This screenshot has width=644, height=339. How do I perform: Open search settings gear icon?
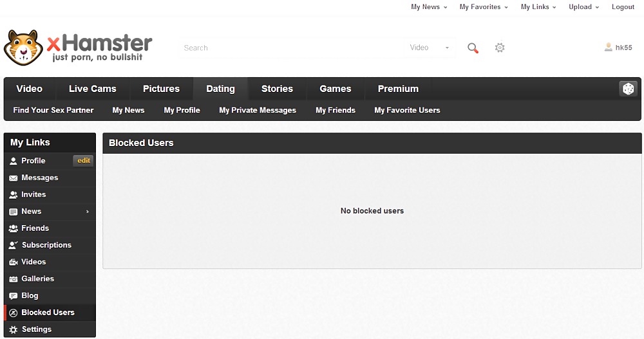500,48
